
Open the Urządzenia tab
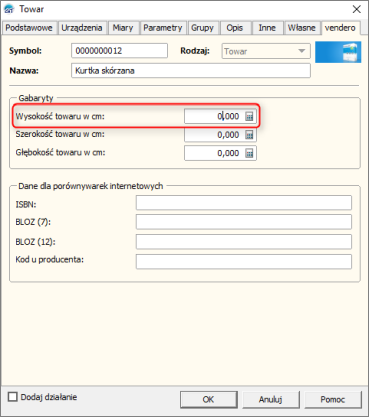click(x=82, y=28)
